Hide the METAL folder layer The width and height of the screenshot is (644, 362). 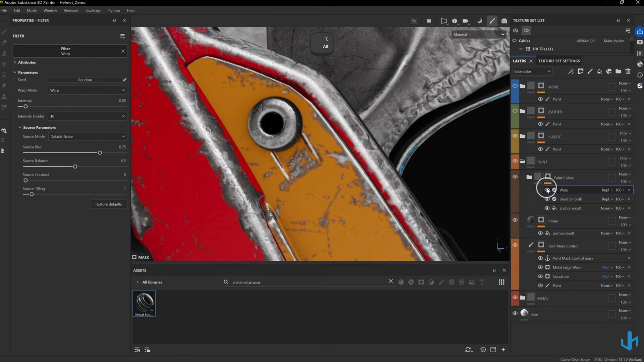[x=515, y=298]
